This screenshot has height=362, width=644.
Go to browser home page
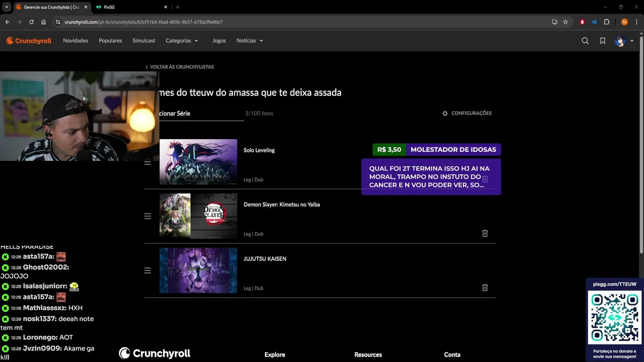43,22
